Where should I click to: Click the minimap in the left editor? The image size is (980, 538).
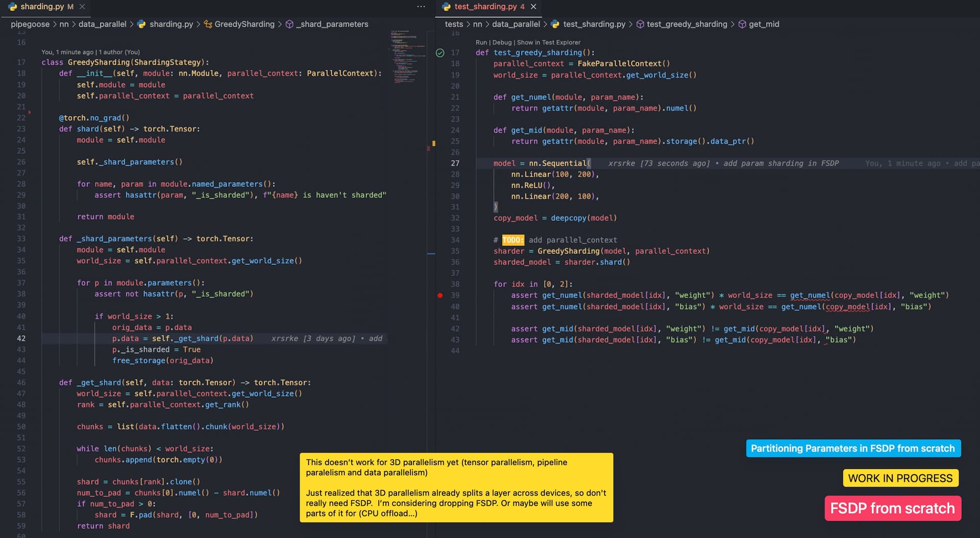click(407, 56)
